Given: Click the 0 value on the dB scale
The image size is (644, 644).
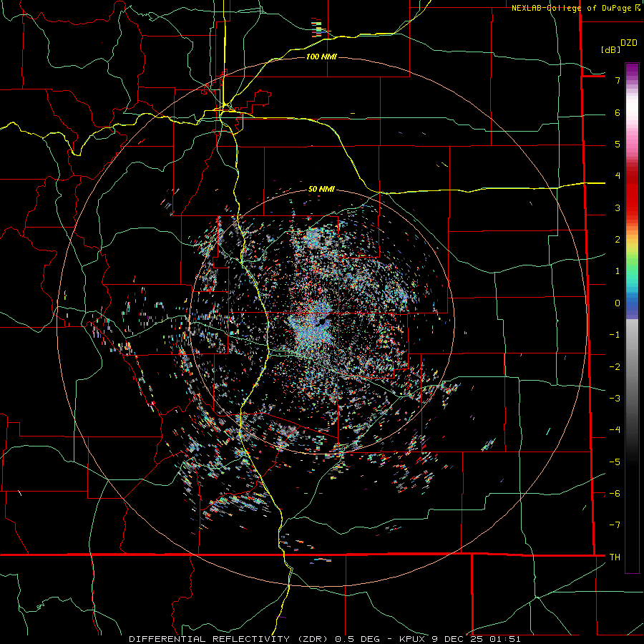Looking at the screenshot, I should click(x=618, y=303).
